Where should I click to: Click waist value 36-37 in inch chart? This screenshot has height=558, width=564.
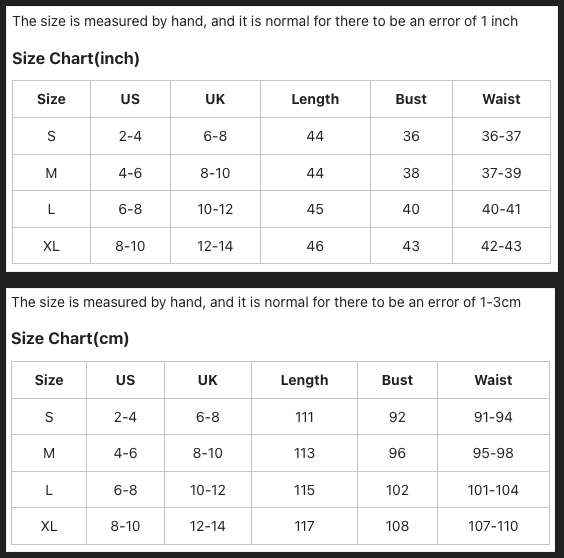point(501,136)
